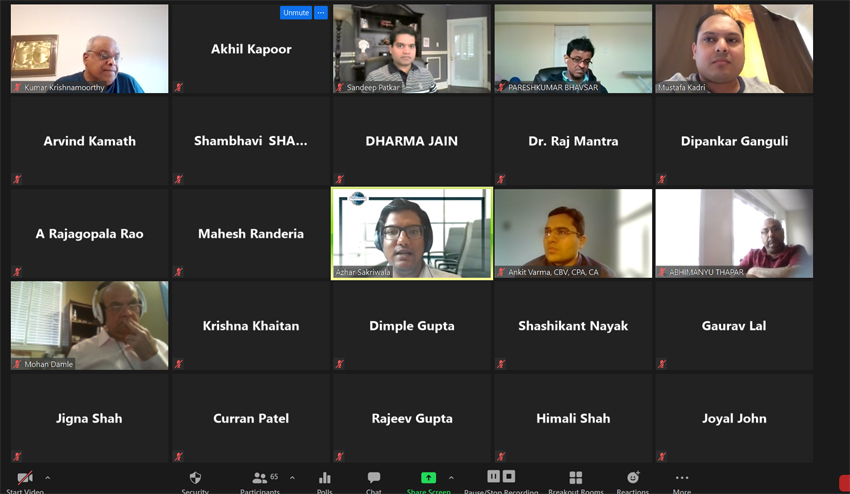
Task: Open the three-dot menu on Akhil Kapoor's tile
Action: (321, 12)
